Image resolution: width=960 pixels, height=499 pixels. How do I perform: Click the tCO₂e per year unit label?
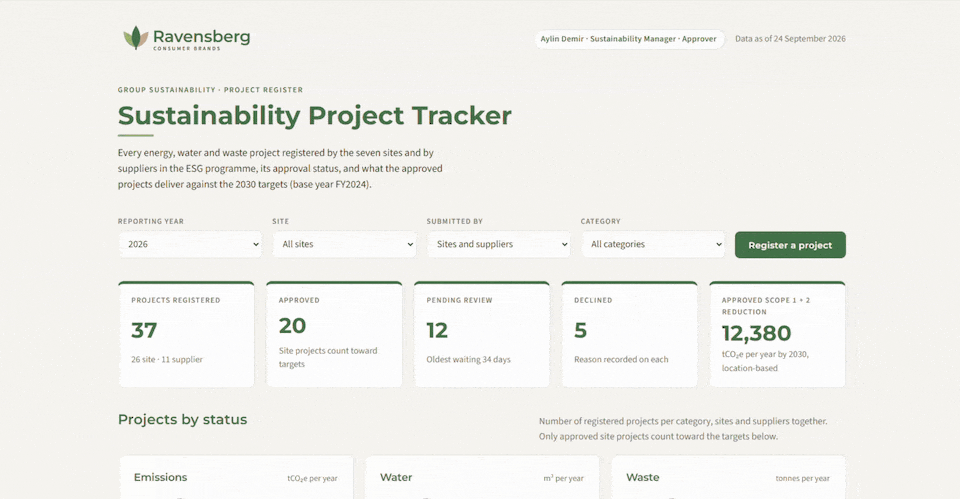click(x=312, y=479)
